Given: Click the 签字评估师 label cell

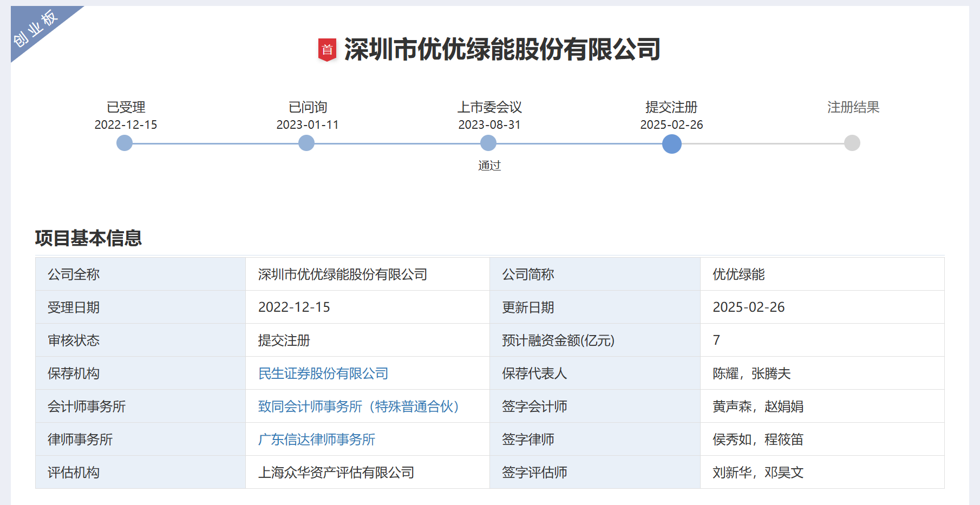Looking at the screenshot, I should [595, 473].
